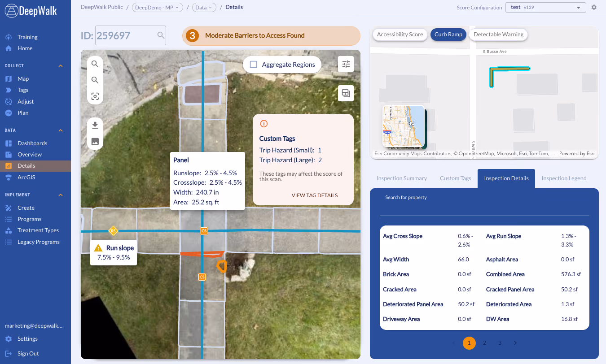Screen dimensions: 606x364
Task: Select the Curb Ramp map filter
Action: point(448,35)
